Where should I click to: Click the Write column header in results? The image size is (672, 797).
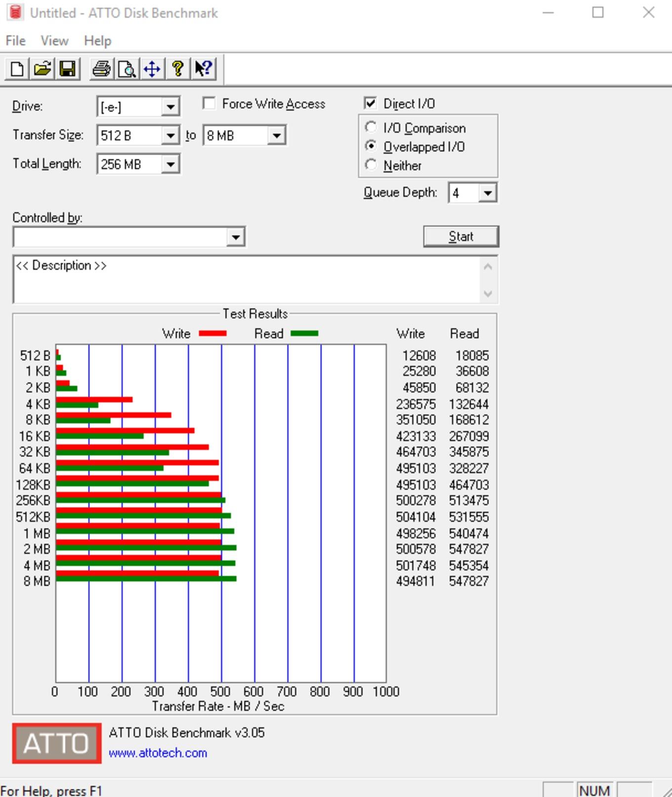[x=411, y=334]
